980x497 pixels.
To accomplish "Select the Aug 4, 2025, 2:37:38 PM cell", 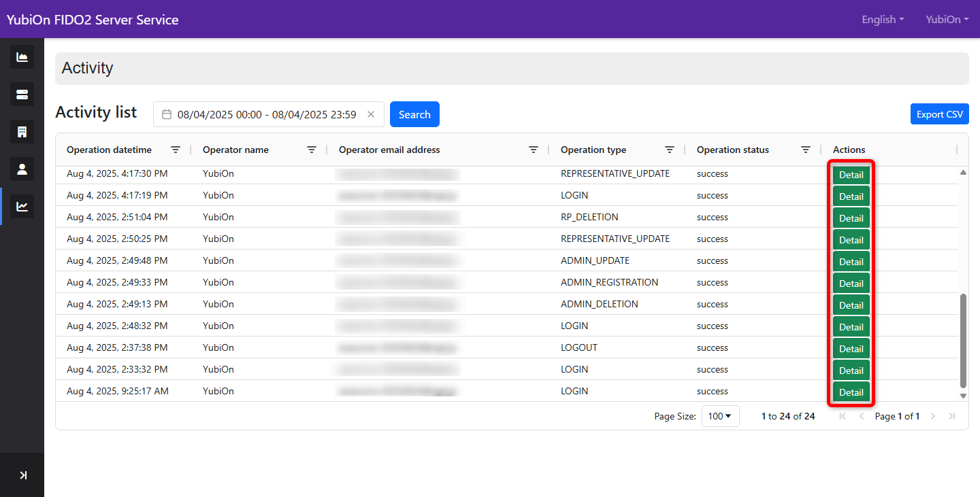I will 117,347.
